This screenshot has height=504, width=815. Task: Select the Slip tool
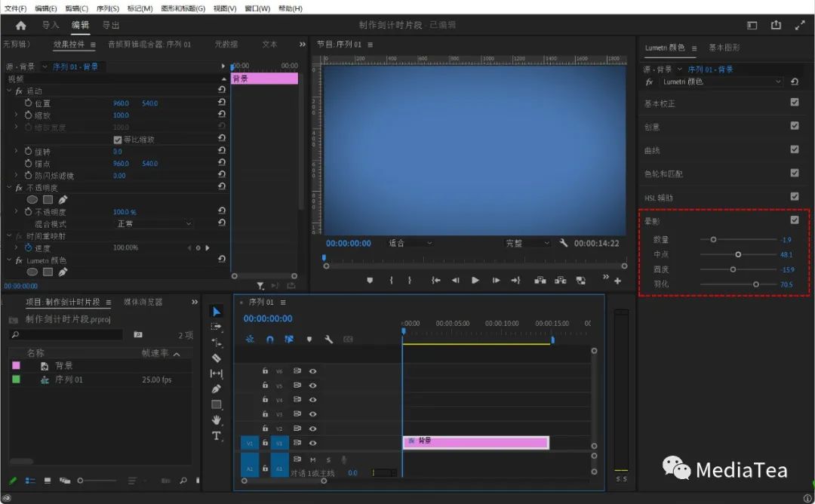[x=217, y=373]
